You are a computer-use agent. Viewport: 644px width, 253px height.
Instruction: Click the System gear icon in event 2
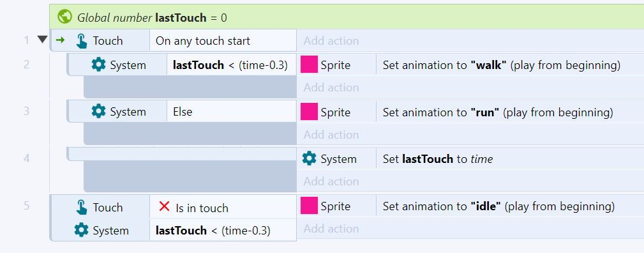pos(98,65)
